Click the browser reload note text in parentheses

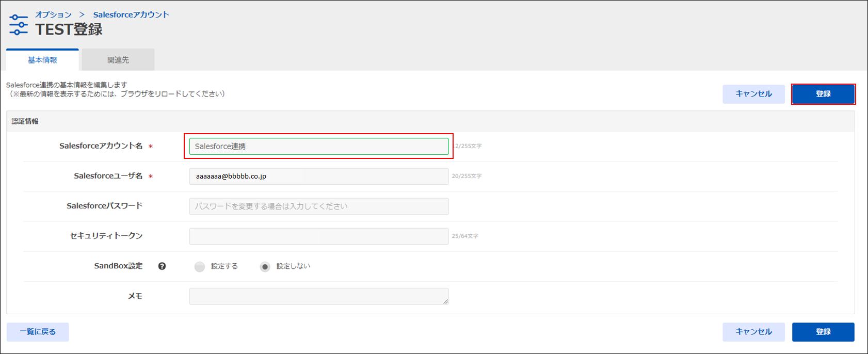[117, 94]
